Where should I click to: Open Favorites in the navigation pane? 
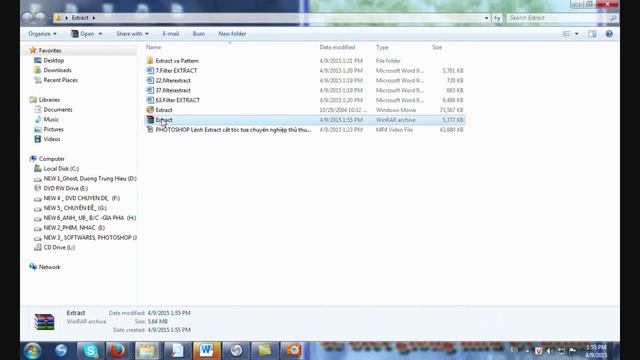(x=50, y=51)
